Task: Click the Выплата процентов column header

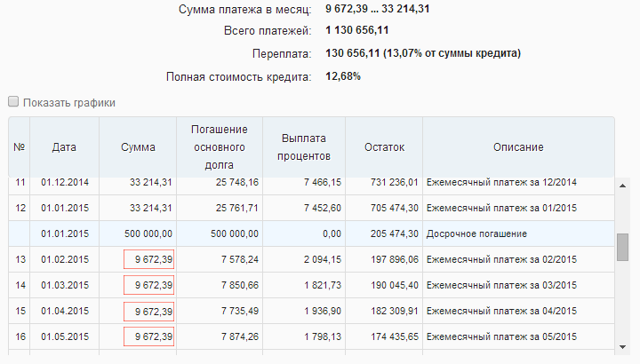Action: tap(304, 147)
